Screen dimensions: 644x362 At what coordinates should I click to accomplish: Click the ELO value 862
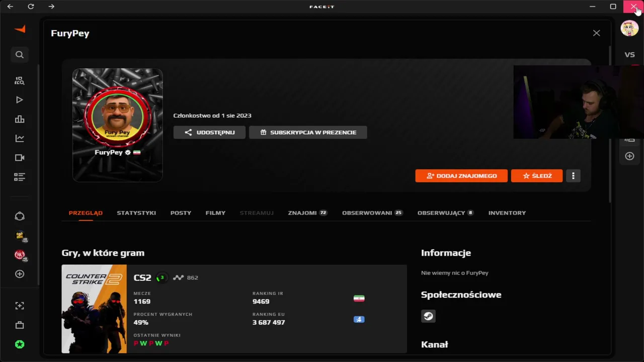[x=192, y=278]
